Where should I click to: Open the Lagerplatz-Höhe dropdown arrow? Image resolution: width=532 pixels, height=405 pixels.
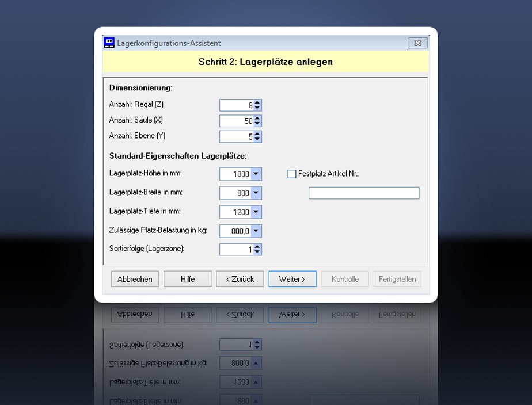[256, 174]
